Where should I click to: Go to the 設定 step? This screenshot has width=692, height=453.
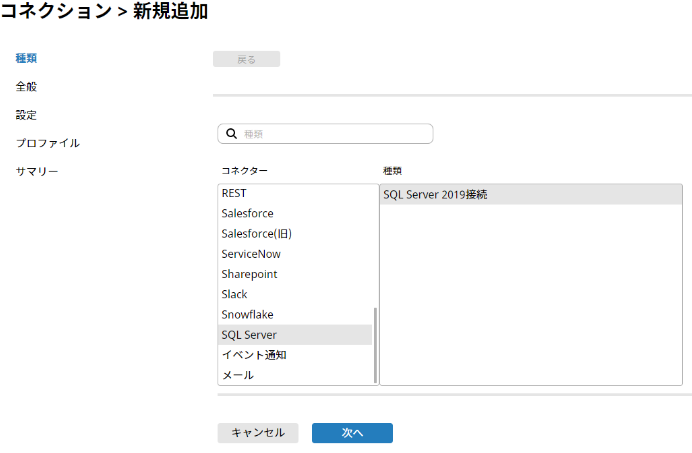[27, 115]
